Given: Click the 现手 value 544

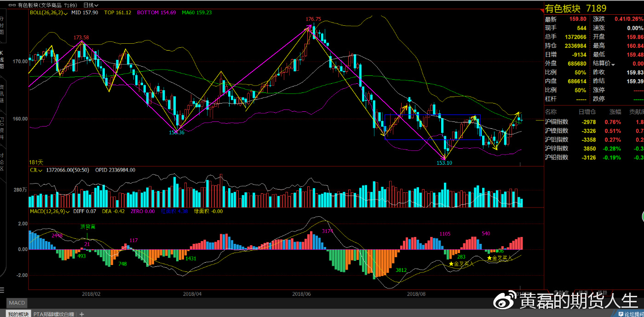Looking at the screenshot, I should (x=581, y=28).
